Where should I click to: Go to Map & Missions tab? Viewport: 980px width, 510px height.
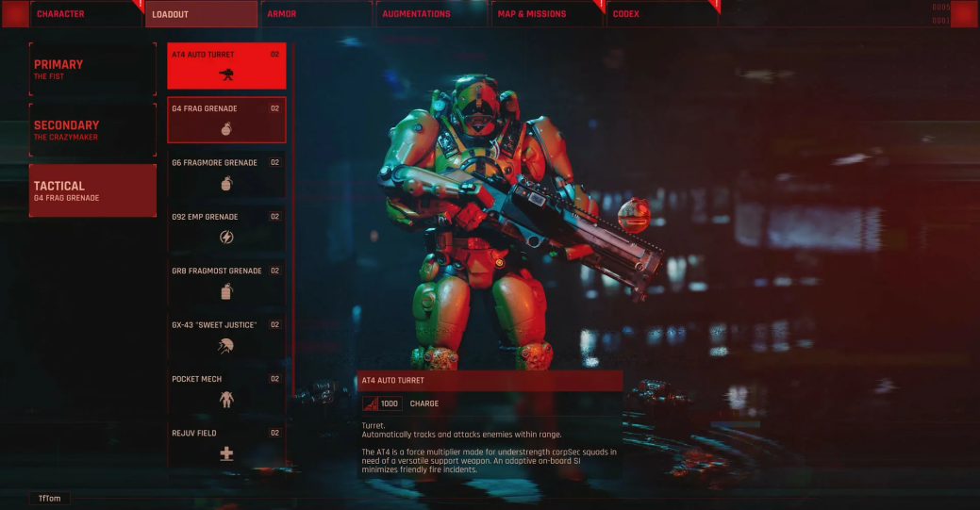(547, 14)
